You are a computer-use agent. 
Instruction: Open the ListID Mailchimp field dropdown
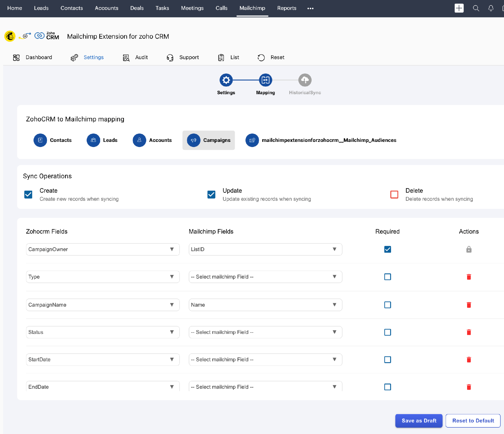click(x=266, y=249)
